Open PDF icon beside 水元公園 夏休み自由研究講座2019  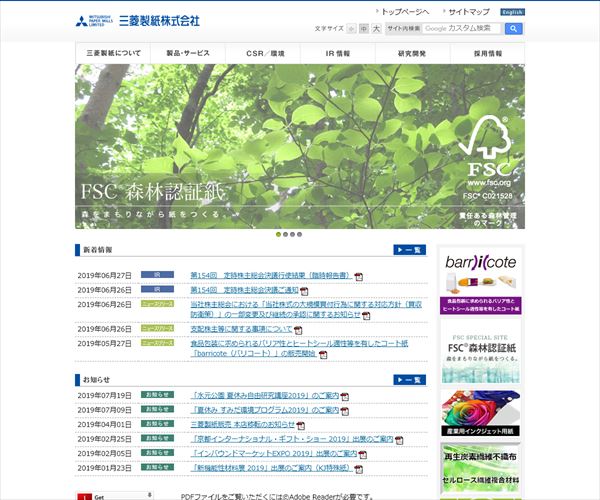[x=344, y=397]
